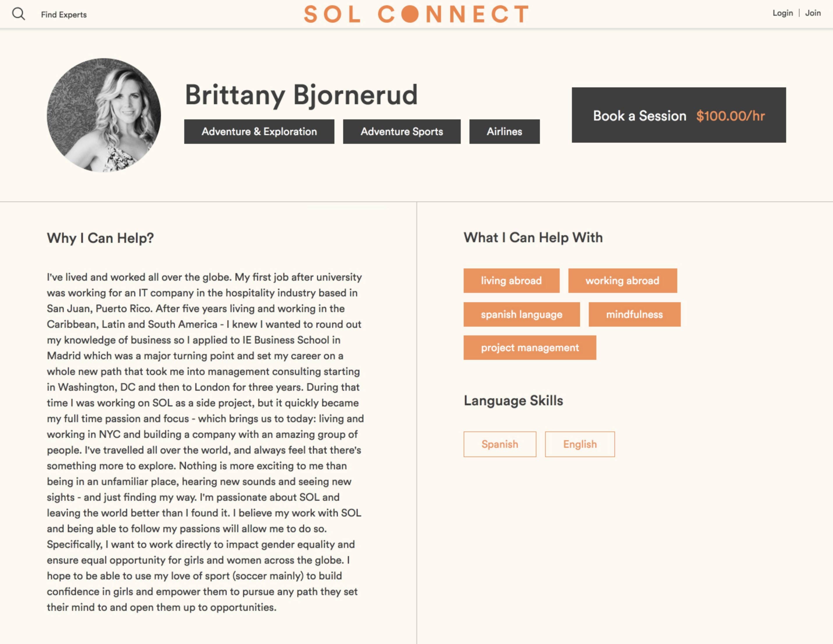Image resolution: width=833 pixels, height=644 pixels.
Task: Select the Adventure Sports tag
Action: 402,132
